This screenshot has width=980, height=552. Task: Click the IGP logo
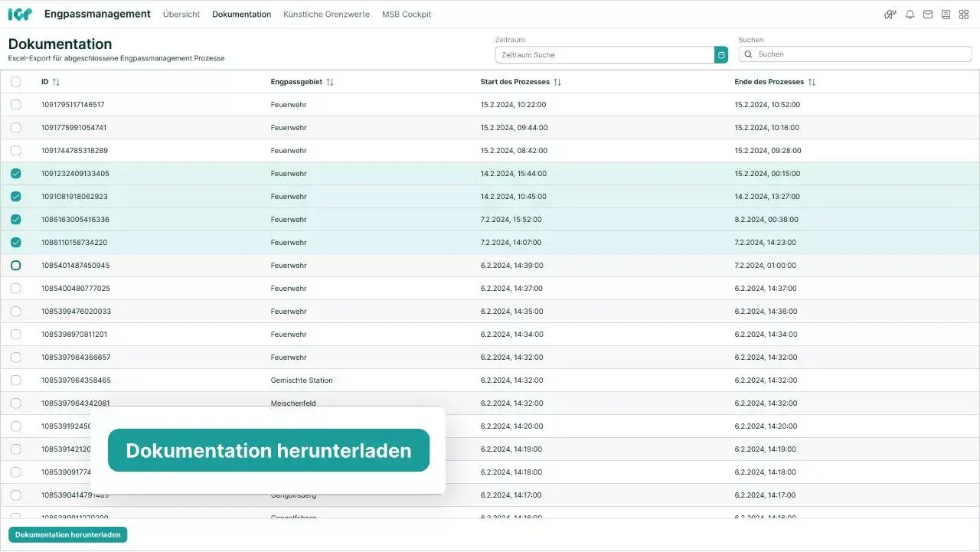(x=20, y=14)
